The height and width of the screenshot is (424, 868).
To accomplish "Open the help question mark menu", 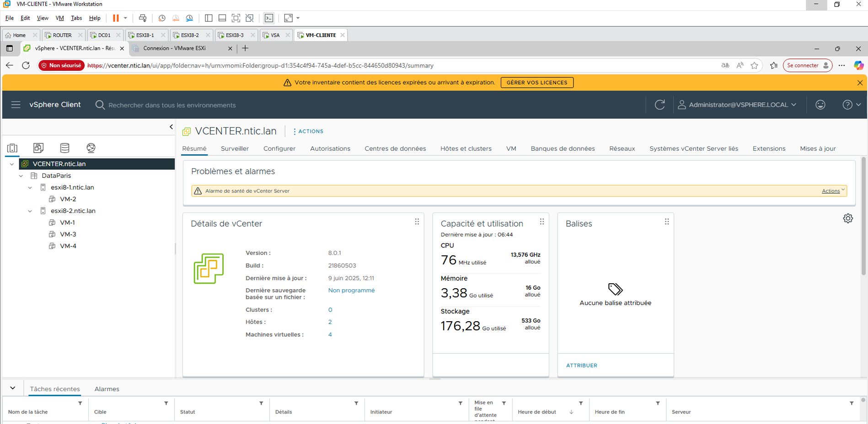I will [x=852, y=105].
